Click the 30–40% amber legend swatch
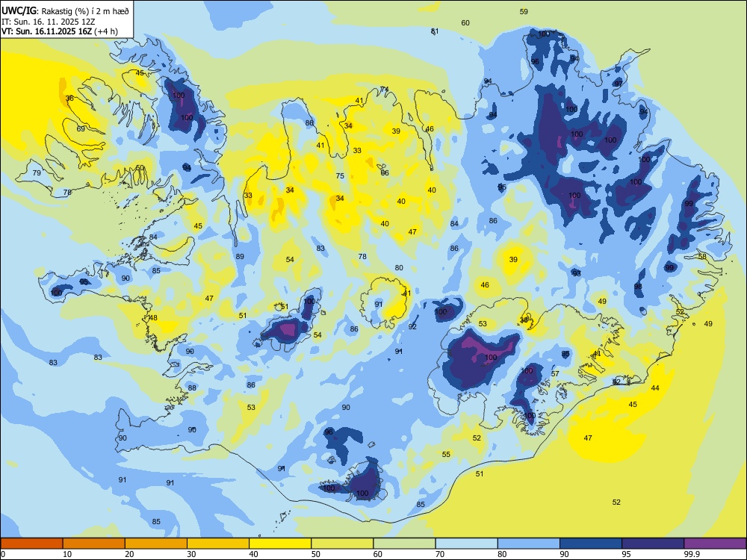Viewport: 747px width, 560px height. pos(218,544)
